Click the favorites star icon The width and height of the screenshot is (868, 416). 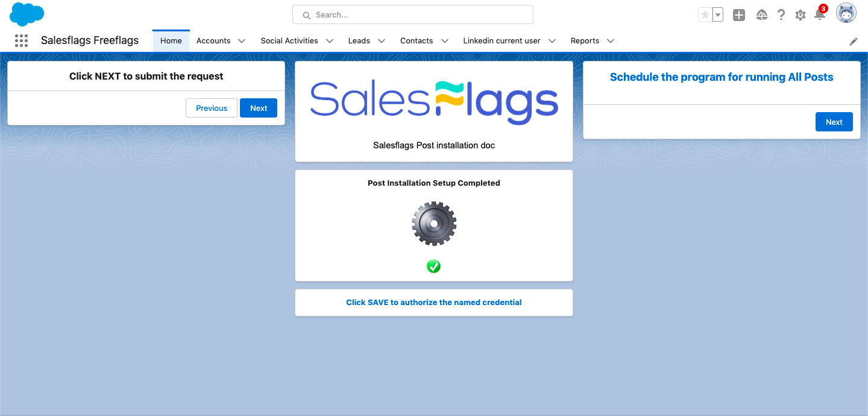coord(705,15)
